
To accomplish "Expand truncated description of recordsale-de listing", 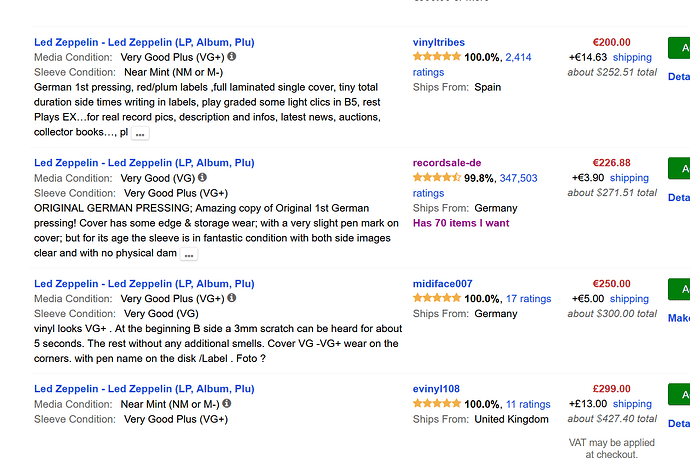I will (189, 254).
